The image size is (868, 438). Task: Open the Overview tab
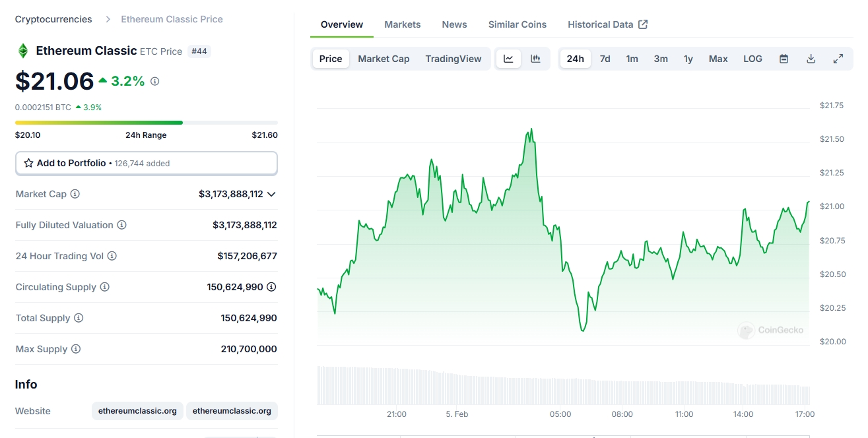342,24
